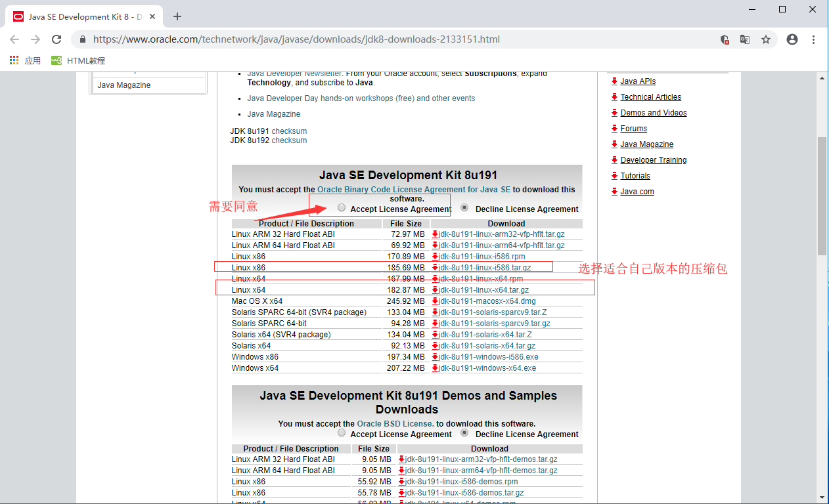Open Technical Articles sidebar link
This screenshot has height=504, width=829.
pyautogui.click(x=651, y=97)
